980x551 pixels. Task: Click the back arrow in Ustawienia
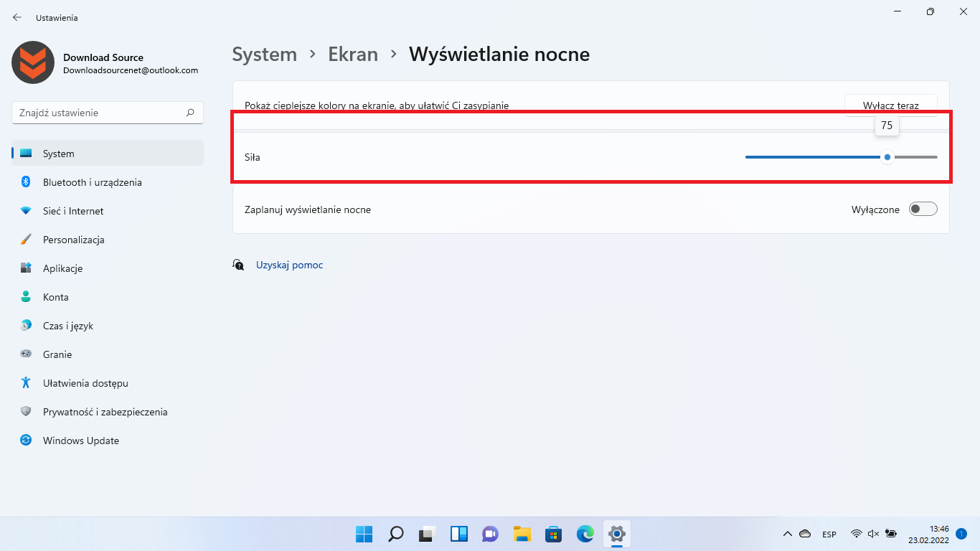pos(17,17)
